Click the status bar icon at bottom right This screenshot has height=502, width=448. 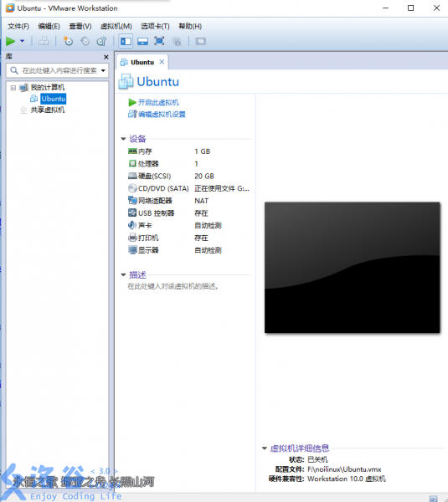click(433, 499)
